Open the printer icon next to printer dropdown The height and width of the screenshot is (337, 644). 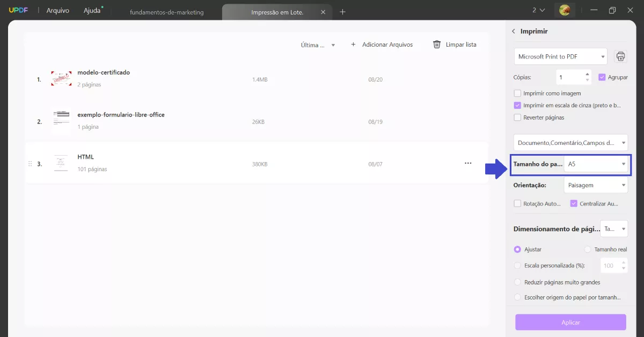[620, 56]
